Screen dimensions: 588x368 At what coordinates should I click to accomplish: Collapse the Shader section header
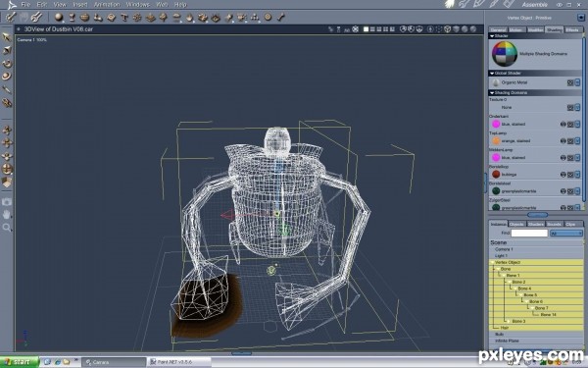tap(492, 36)
